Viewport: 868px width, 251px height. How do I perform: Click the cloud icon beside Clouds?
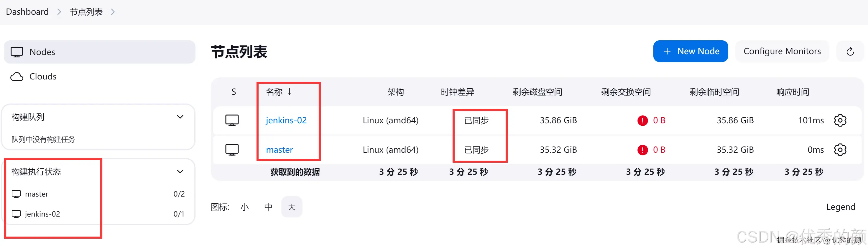coord(17,77)
